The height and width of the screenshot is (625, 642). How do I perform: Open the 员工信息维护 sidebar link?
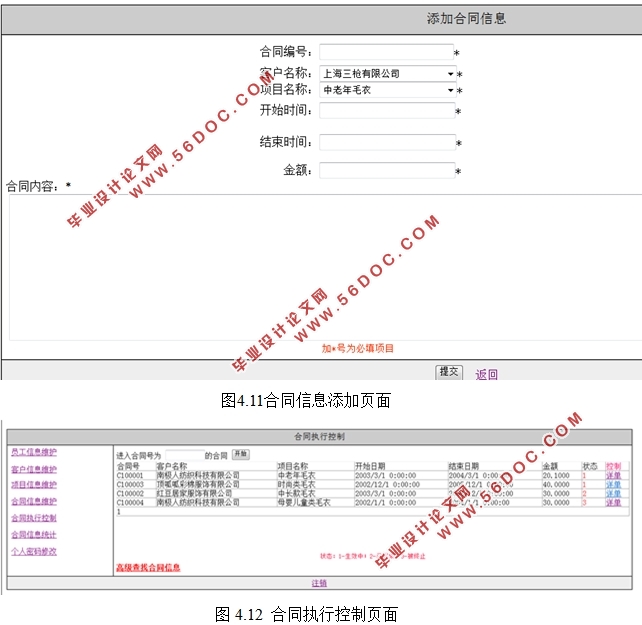coord(34,452)
